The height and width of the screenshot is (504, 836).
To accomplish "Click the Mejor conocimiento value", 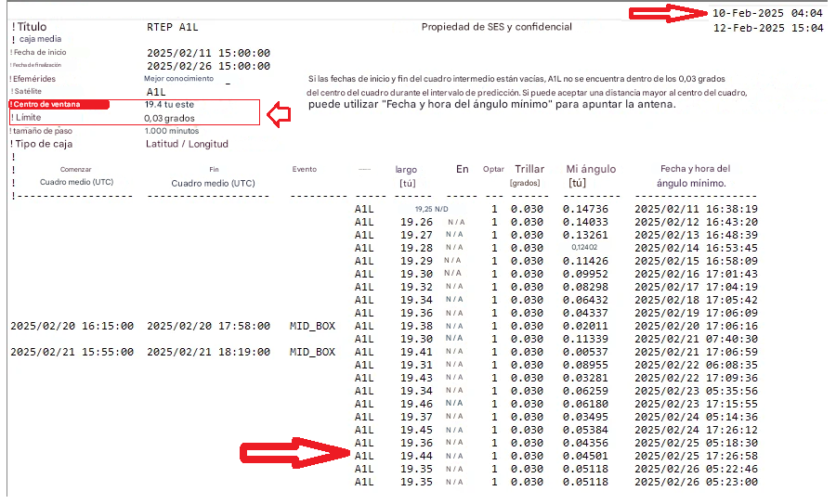I will [178, 78].
